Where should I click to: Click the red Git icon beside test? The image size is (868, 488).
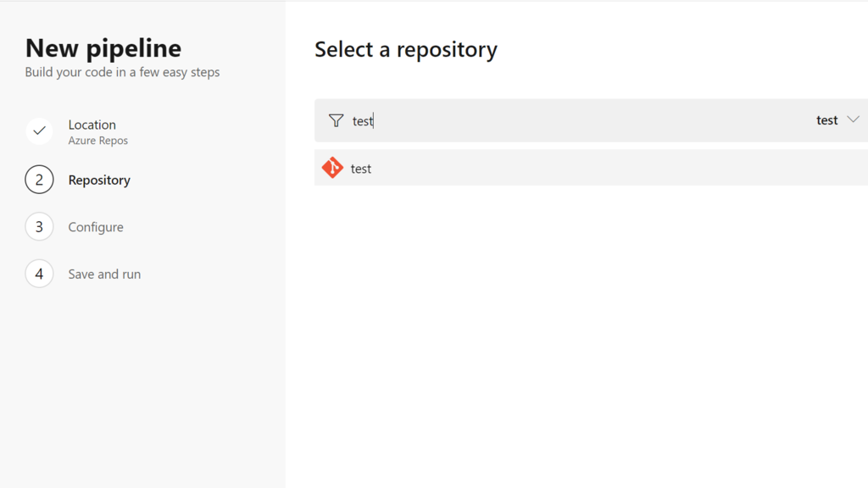point(332,168)
